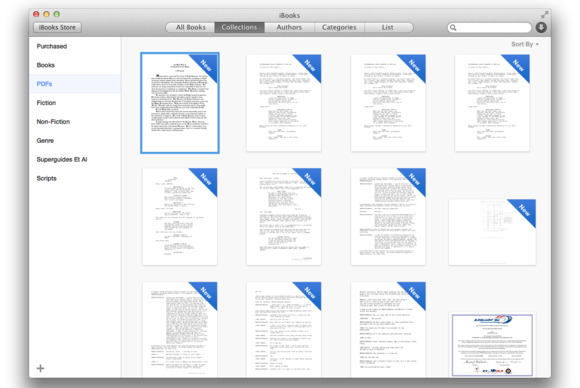The width and height of the screenshot is (580, 388).
Task: Switch to the Categories view
Action: pos(339,27)
